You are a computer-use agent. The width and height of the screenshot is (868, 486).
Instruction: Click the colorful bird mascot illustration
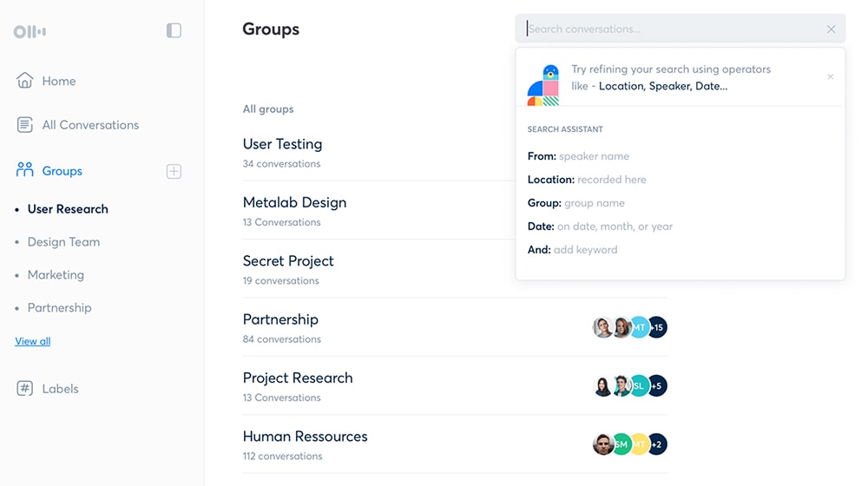[x=543, y=85]
